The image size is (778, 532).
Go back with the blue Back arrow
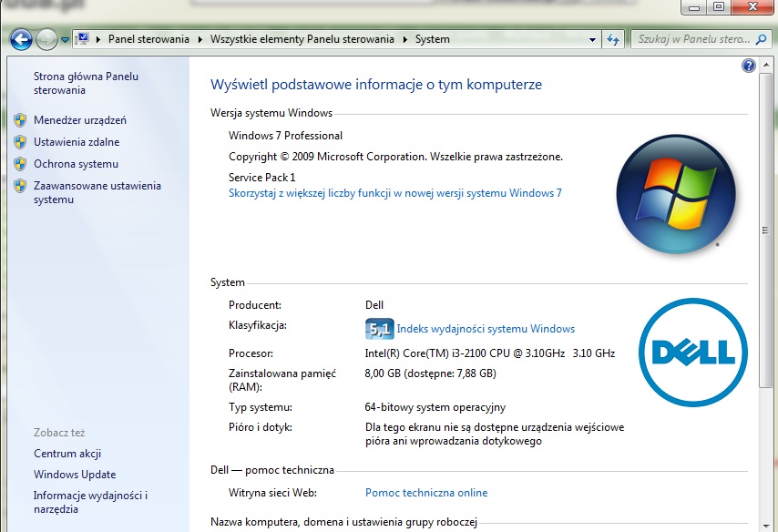coord(21,39)
